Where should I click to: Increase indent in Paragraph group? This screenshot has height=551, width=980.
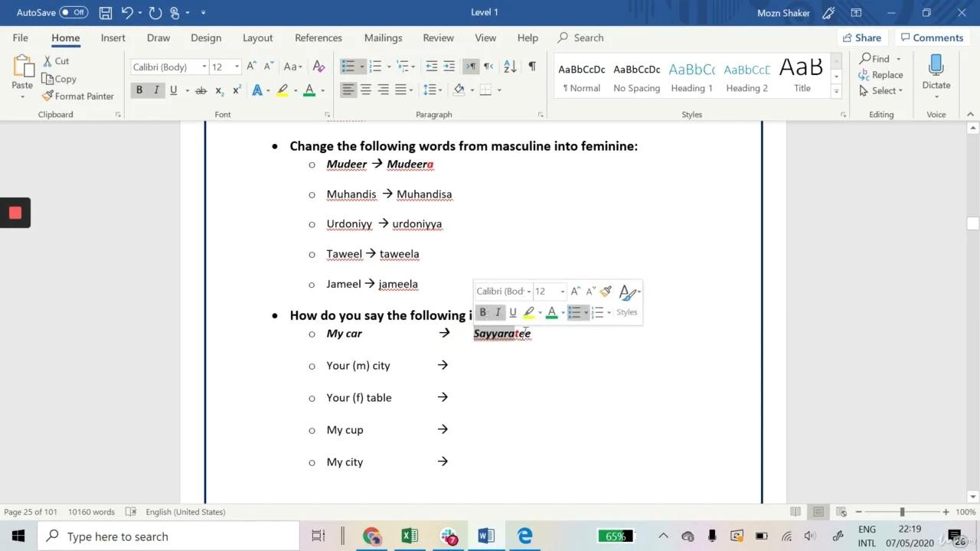click(449, 67)
